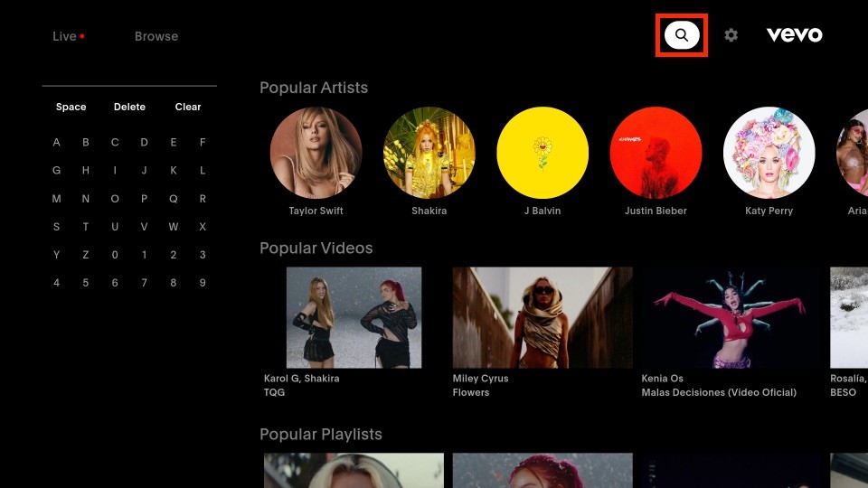Screen dimensions: 868x488
Task: Select letter M on the keyboard
Action: point(56,199)
